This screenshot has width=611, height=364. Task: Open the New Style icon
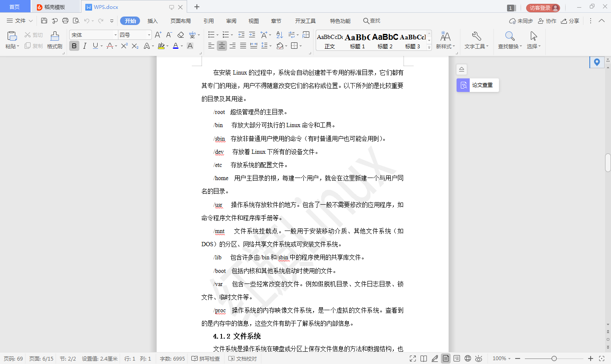click(x=445, y=36)
